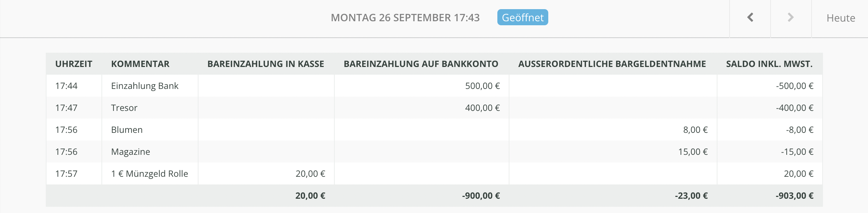
Task: Click the Heute button
Action: click(841, 18)
